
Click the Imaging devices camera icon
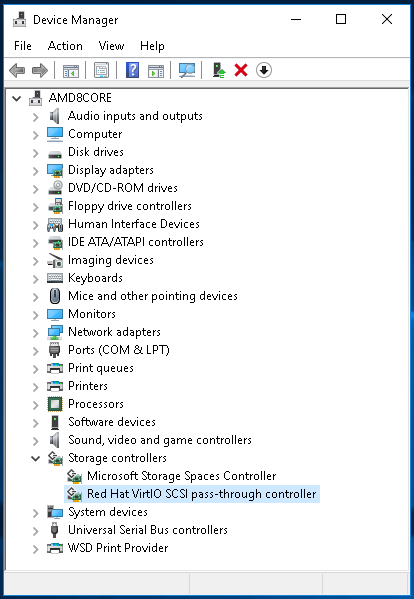pos(55,260)
